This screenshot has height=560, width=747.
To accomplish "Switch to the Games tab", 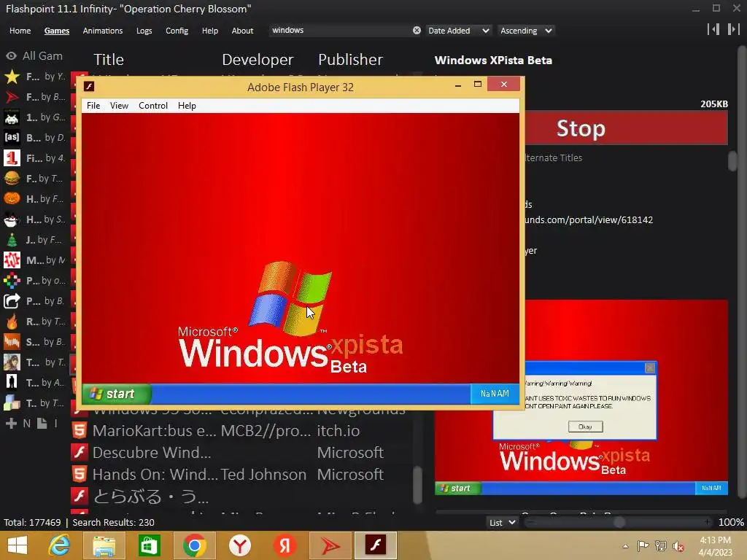I will (x=57, y=31).
